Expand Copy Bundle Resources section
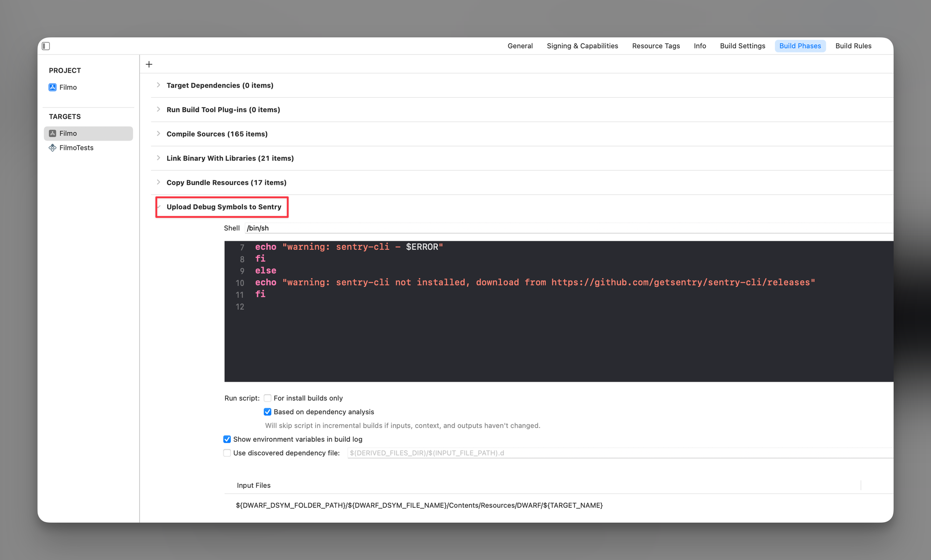The image size is (931, 560). pyautogui.click(x=158, y=182)
